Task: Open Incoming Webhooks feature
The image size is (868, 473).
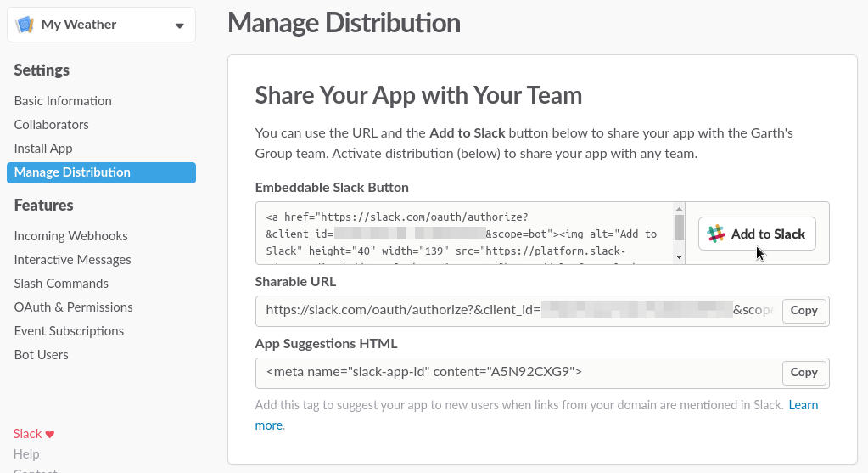Action: pos(70,236)
